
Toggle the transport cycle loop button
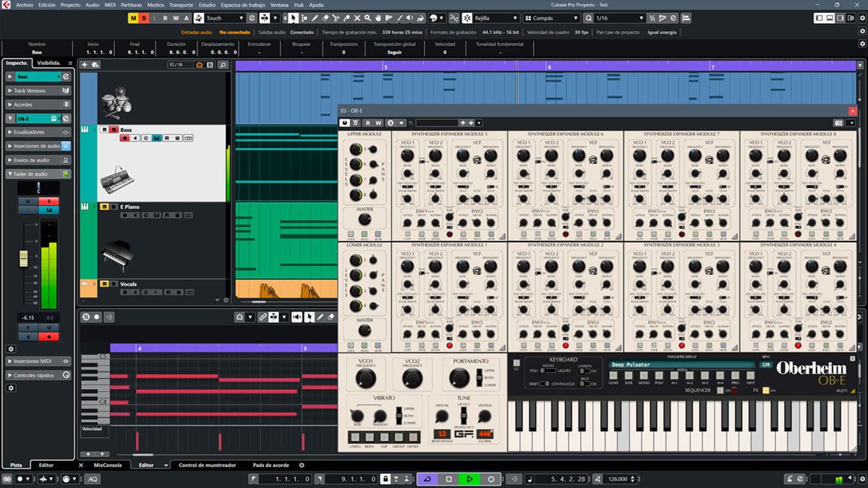pyautogui.click(x=427, y=479)
